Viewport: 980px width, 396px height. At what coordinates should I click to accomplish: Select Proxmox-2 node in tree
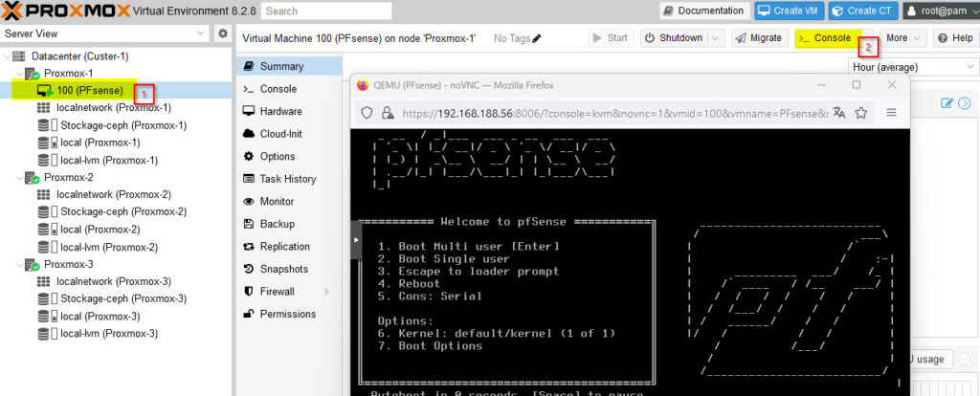click(x=68, y=177)
